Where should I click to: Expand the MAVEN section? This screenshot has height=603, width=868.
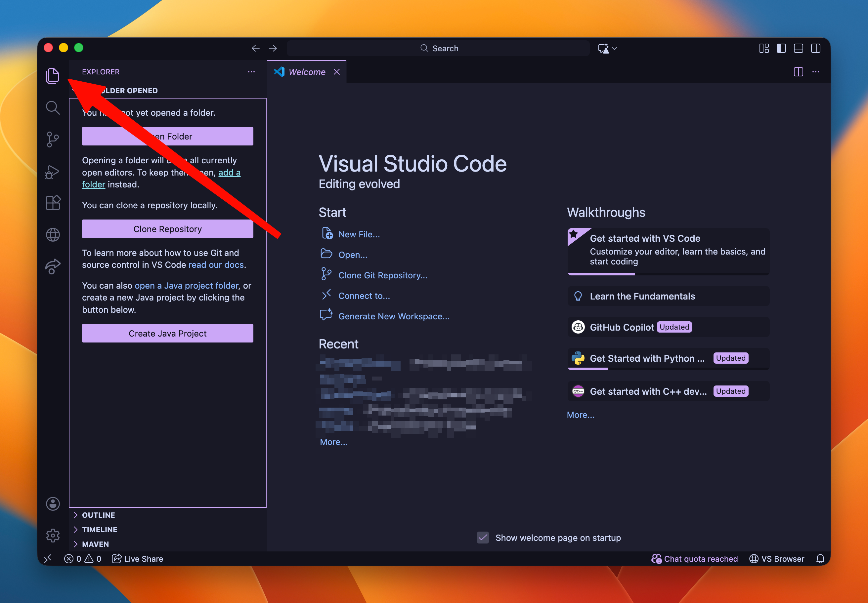pos(95,544)
